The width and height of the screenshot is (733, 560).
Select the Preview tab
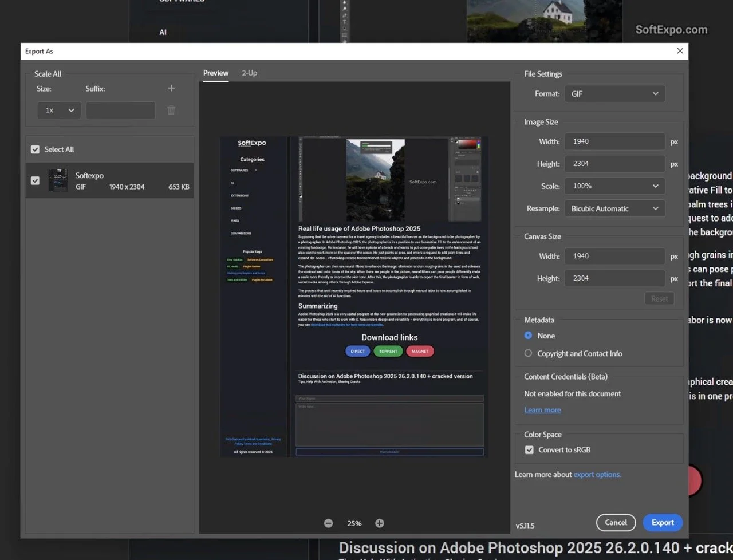pos(215,73)
